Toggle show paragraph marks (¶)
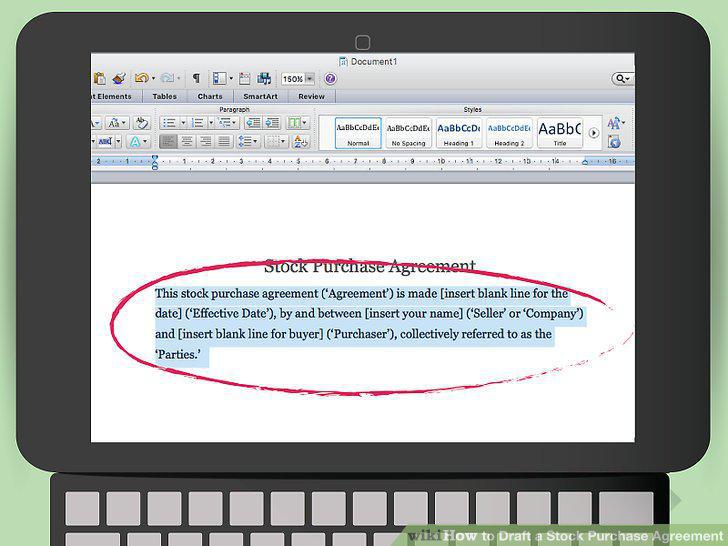 196,78
